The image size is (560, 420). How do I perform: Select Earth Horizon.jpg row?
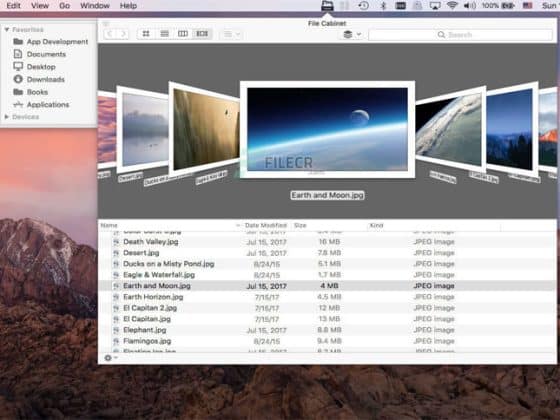pyautogui.click(x=327, y=297)
